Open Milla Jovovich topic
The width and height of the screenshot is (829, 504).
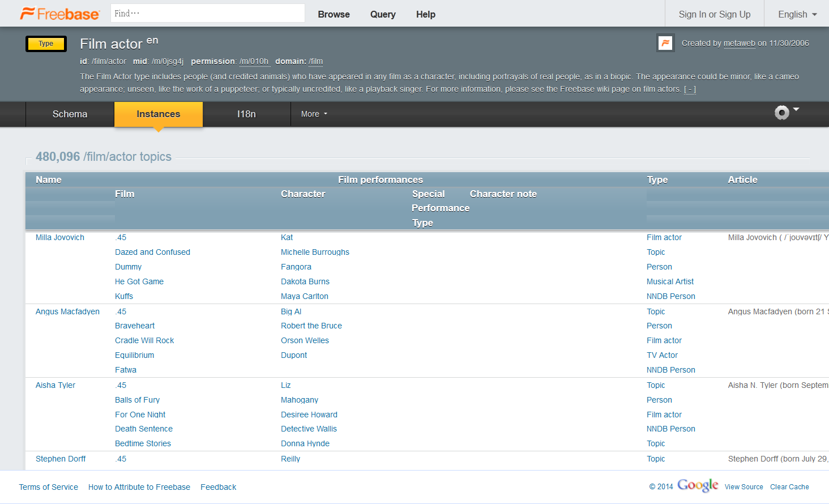click(x=60, y=237)
